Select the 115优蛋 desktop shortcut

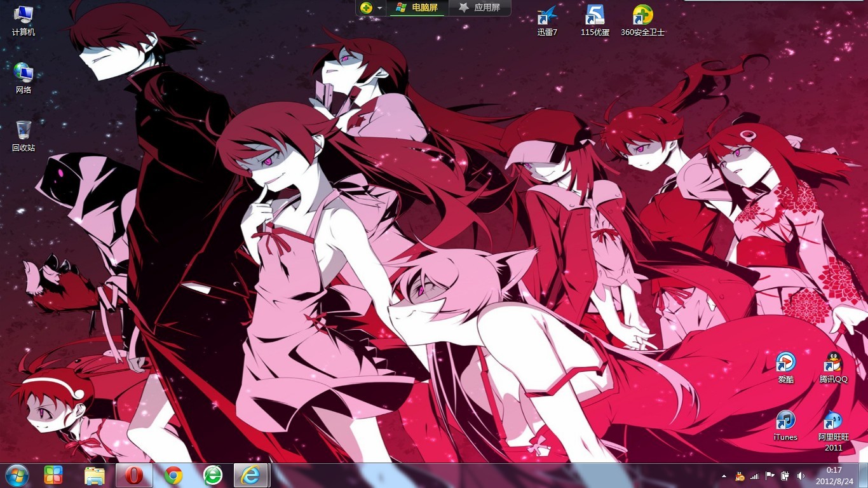[x=595, y=20]
